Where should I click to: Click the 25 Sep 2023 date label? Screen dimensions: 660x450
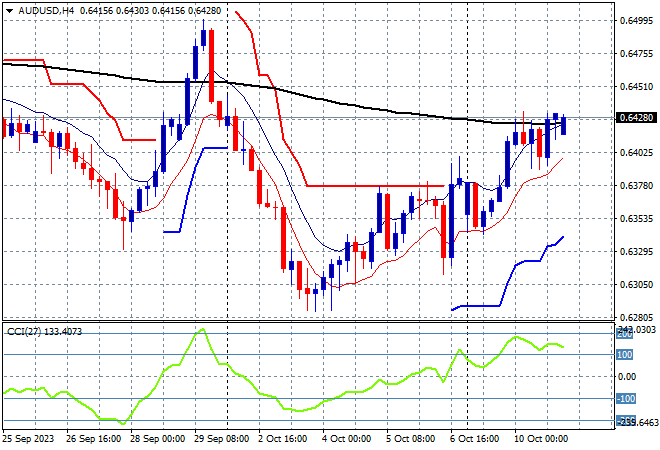(28, 439)
